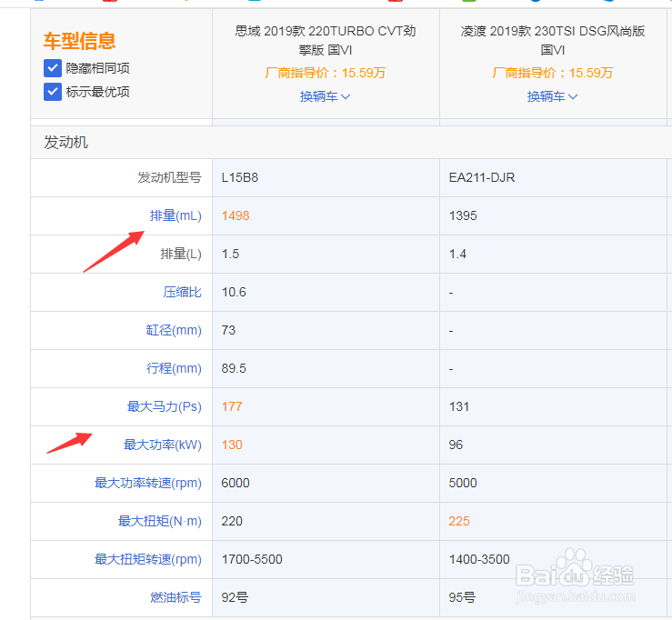The image size is (672, 620).
Task: Click 思域 厂商指导价 15.59万 price
Action: tap(325, 73)
